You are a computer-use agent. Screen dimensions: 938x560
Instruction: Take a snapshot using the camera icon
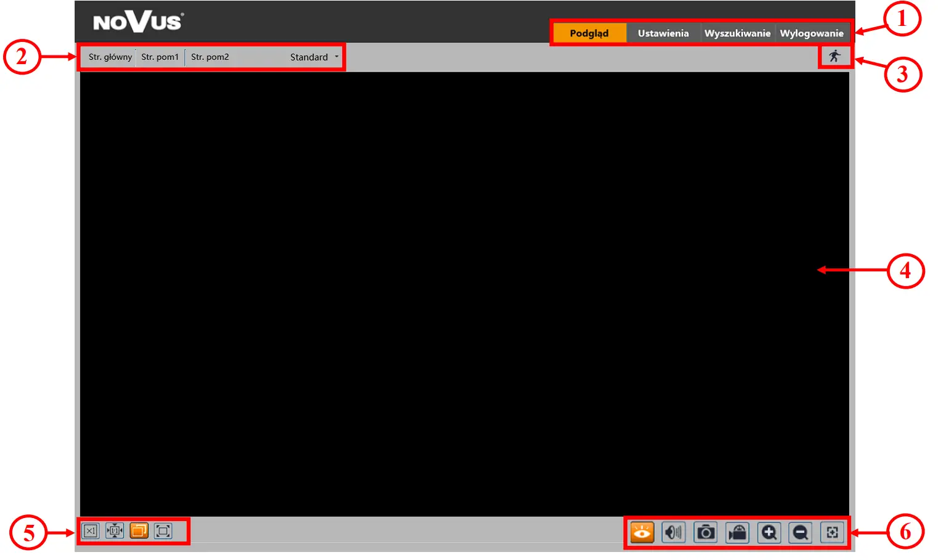click(706, 532)
